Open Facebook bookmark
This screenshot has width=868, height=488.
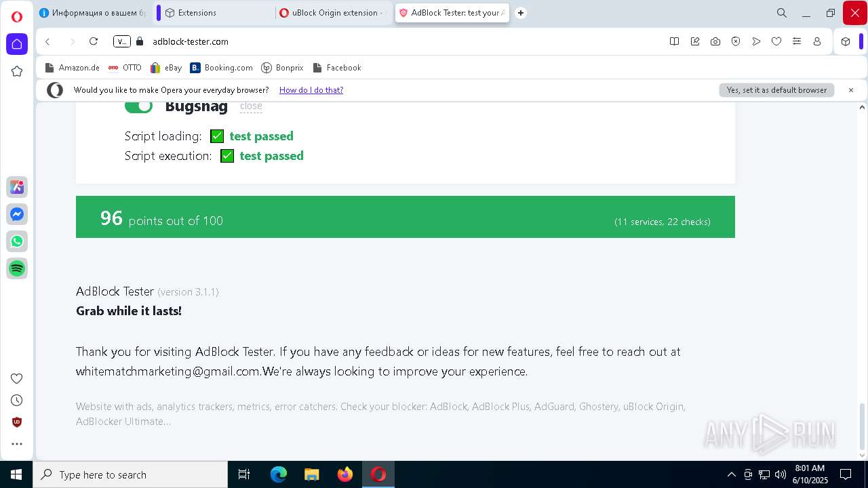(x=336, y=68)
